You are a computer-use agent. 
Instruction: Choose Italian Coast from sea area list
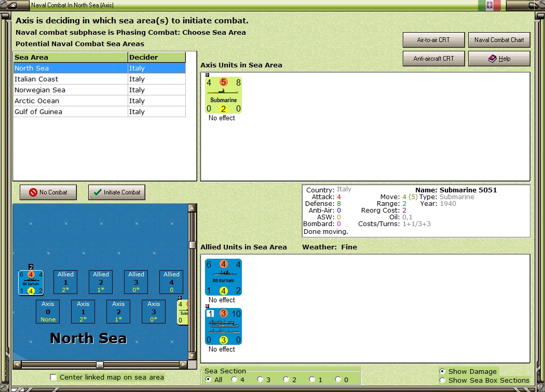(x=100, y=79)
